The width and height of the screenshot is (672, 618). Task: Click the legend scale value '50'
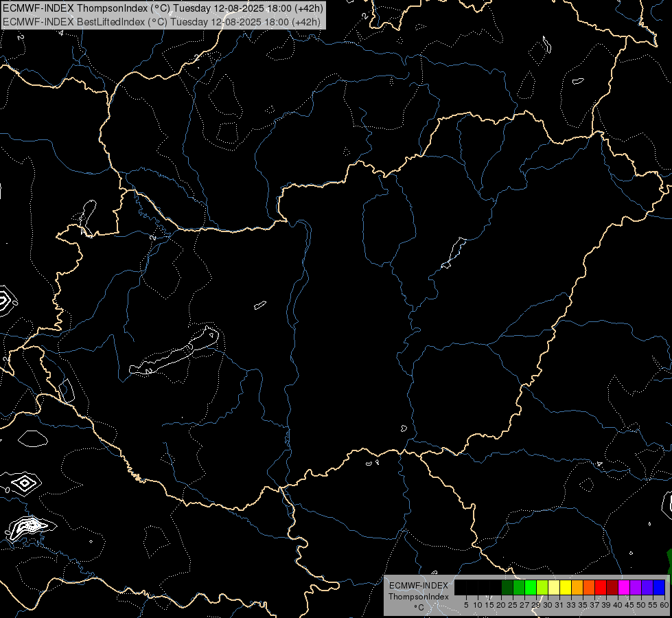pyautogui.click(x=640, y=605)
